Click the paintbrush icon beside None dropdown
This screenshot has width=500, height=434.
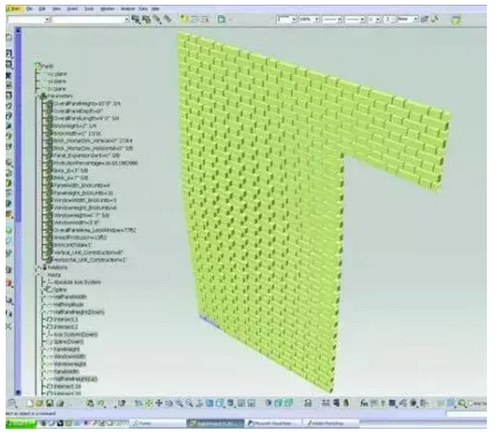[424, 19]
